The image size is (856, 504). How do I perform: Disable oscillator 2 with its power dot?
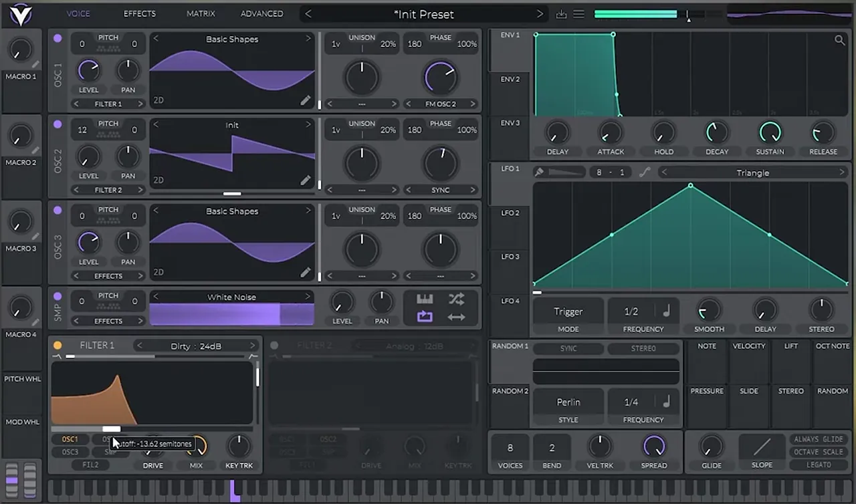[58, 124]
